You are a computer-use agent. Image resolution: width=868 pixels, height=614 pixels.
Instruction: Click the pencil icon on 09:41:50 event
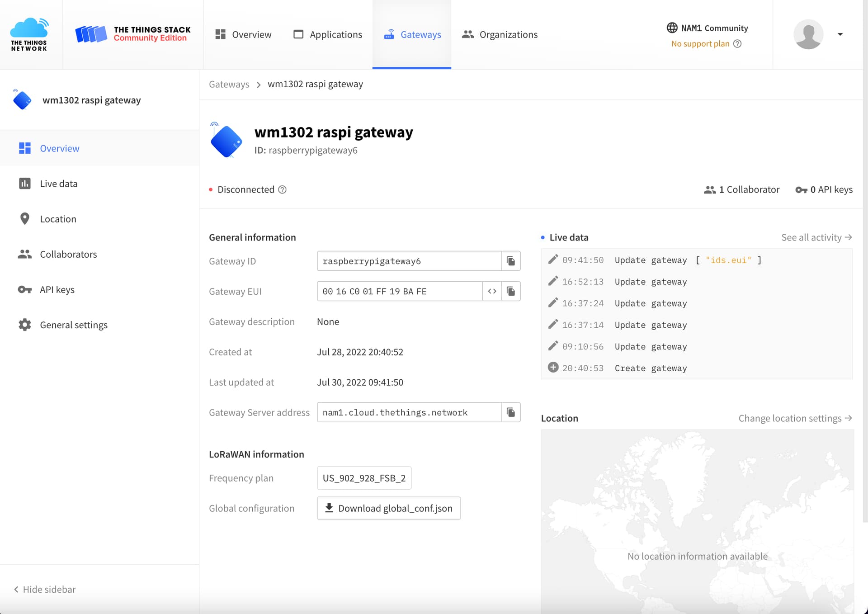tap(552, 259)
